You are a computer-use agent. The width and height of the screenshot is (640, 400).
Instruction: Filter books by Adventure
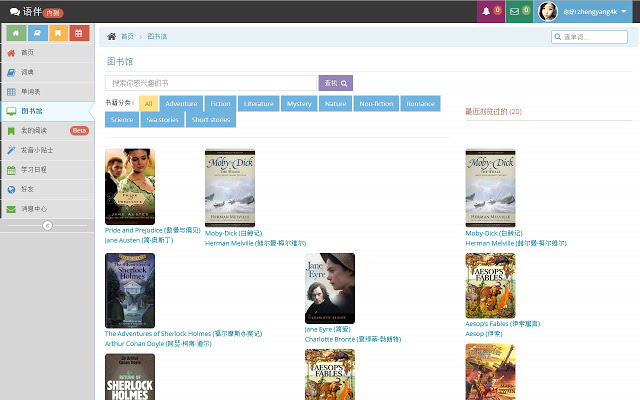[181, 104]
